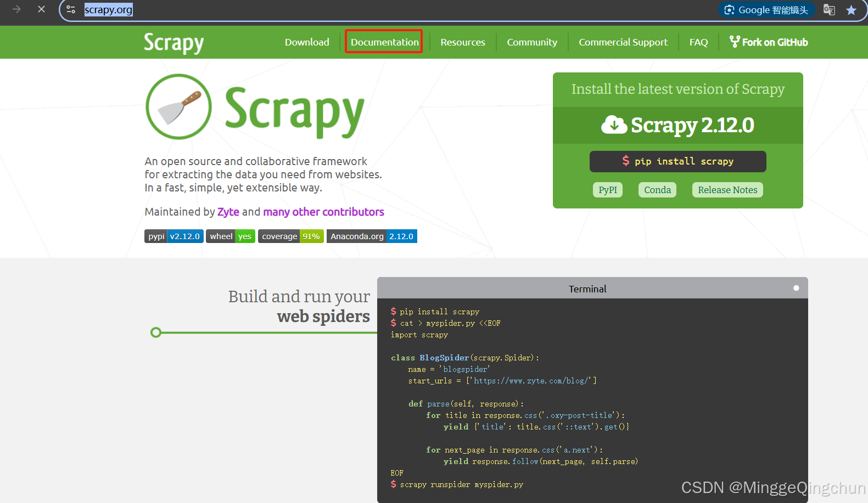Click the Anaconda.org 2.12.0 badge
Image resolution: width=868 pixels, height=503 pixels.
(372, 236)
